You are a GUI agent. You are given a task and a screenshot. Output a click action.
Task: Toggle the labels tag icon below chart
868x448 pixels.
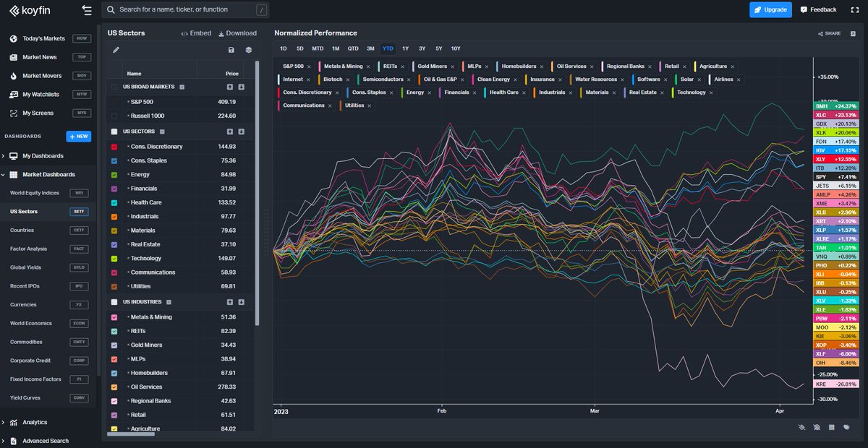847,427
